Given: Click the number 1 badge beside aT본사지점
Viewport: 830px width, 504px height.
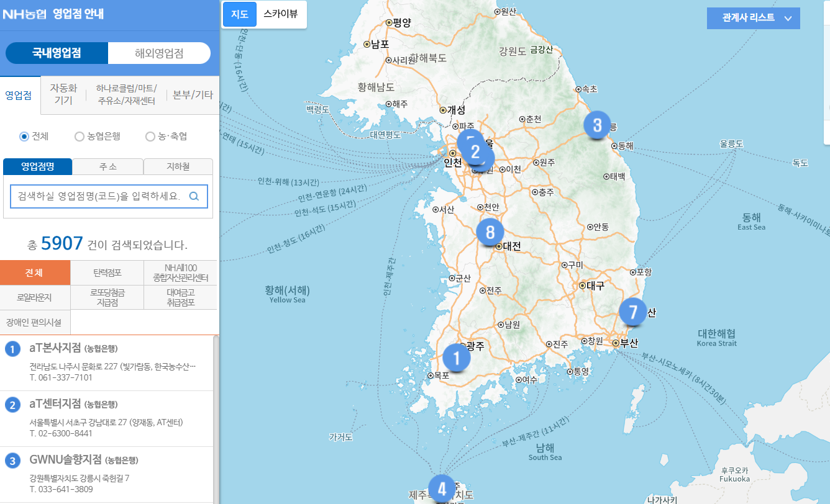Looking at the screenshot, I should [x=12, y=349].
